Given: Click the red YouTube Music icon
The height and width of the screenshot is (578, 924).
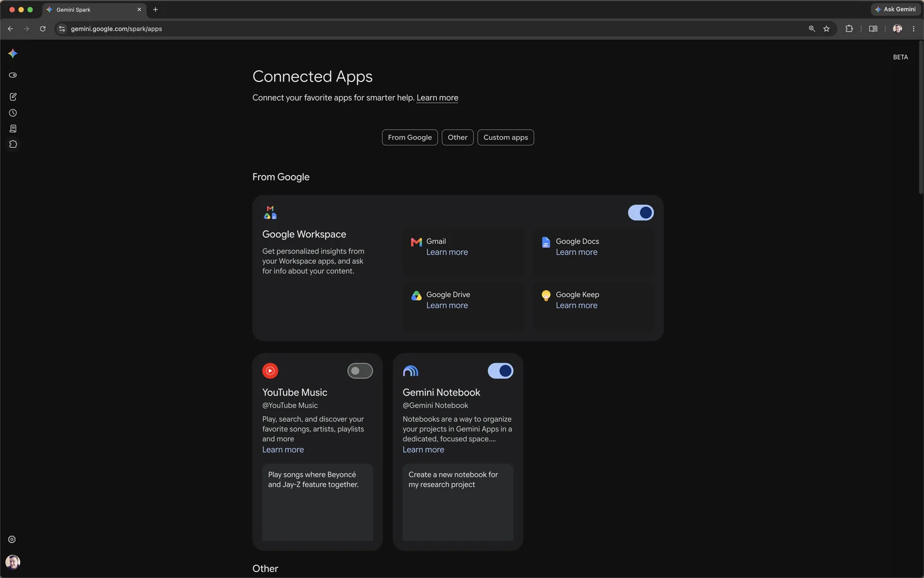Looking at the screenshot, I should 270,371.
